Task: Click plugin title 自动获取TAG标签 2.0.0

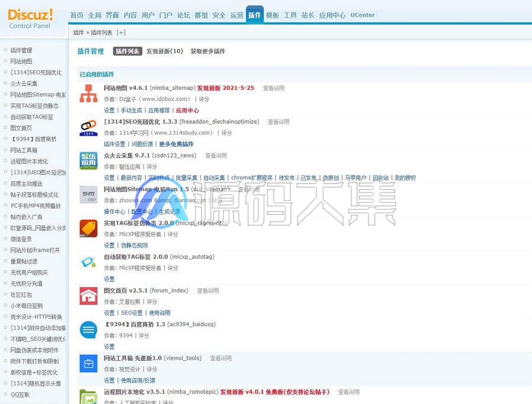Action: click(x=136, y=257)
